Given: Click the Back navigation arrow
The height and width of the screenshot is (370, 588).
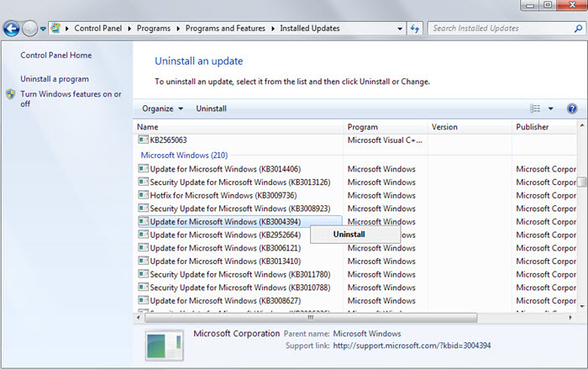Looking at the screenshot, I should click(11, 29).
